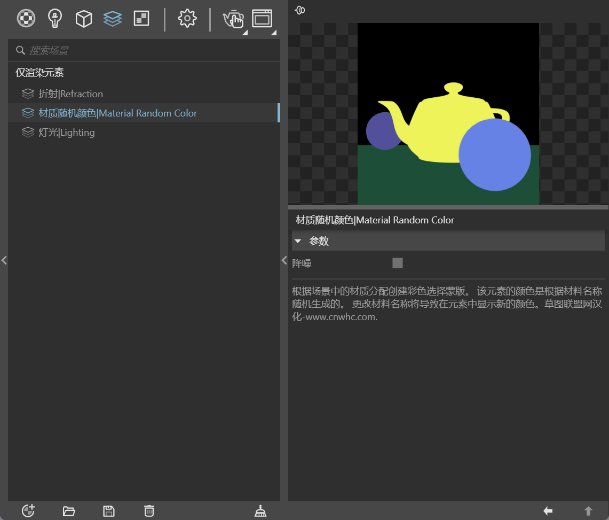Image resolution: width=609 pixels, height=520 pixels.
Task: Click the purge broom icon
Action: pyautogui.click(x=260, y=511)
